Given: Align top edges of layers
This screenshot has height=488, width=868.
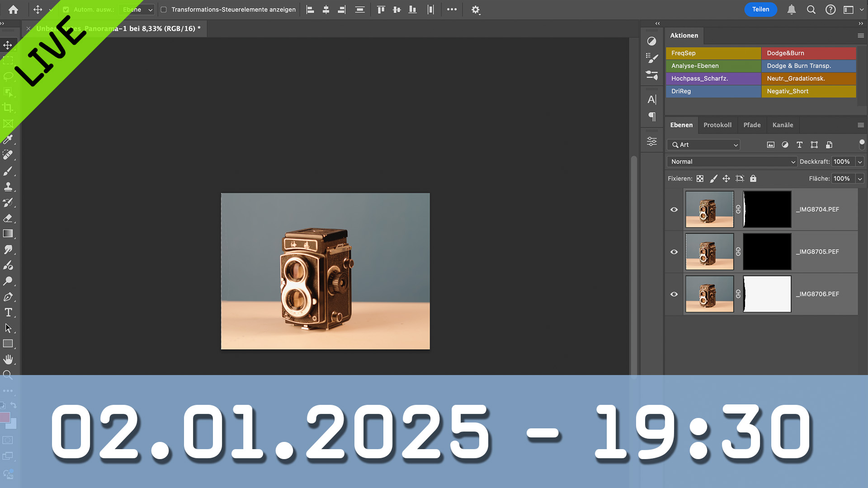Looking at the screenshot, I should click(x=381, y=9).
